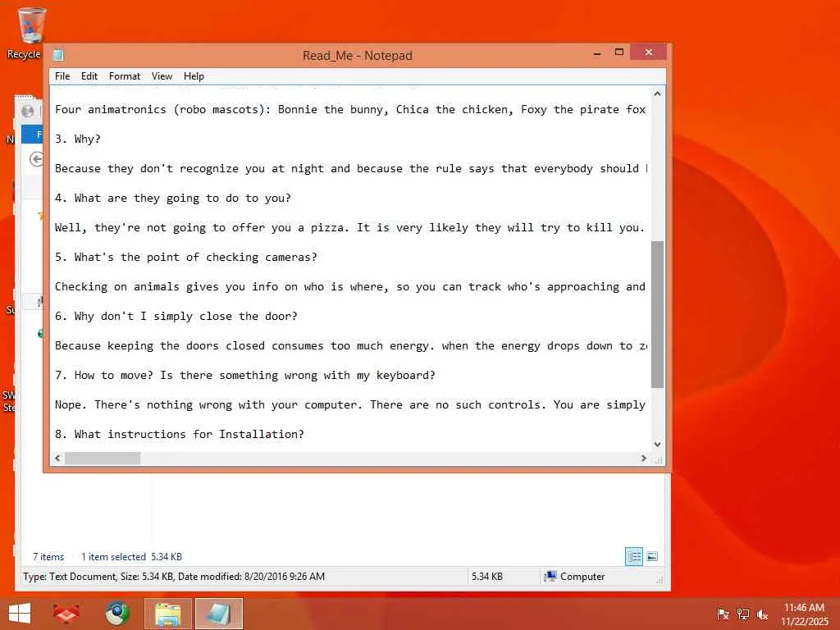This screenshot has height=630, width=840.
Task: Click the vertical scrollbar down arrow
Action: point(657,444)
